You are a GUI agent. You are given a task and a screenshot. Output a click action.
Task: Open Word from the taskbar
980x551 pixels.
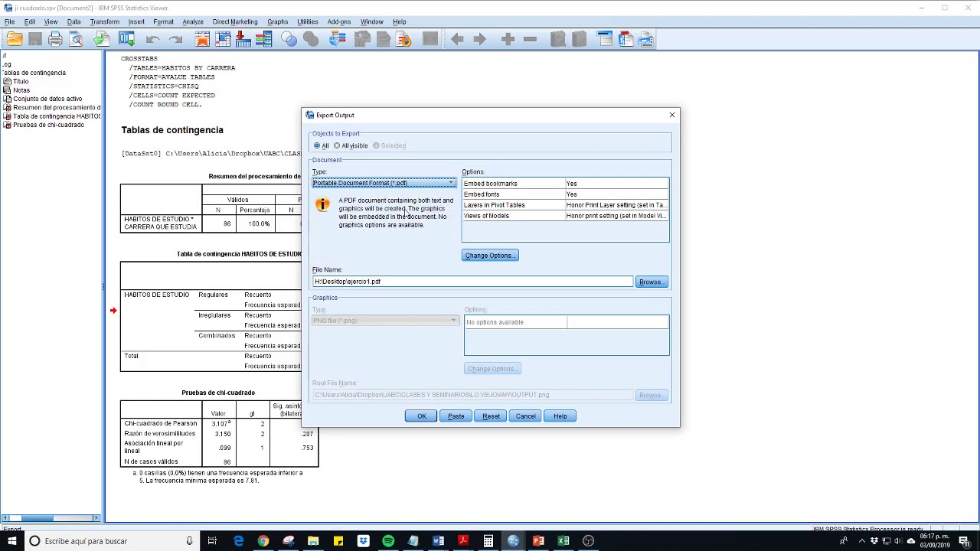tap(438, 541)
